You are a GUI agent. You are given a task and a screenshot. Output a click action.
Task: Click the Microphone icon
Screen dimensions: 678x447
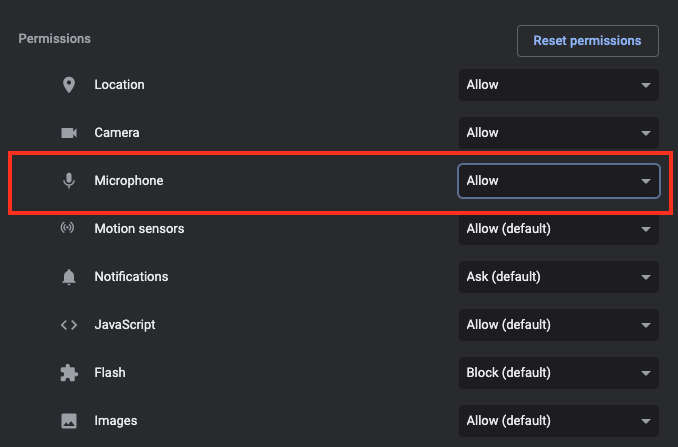tap(69, 181)
